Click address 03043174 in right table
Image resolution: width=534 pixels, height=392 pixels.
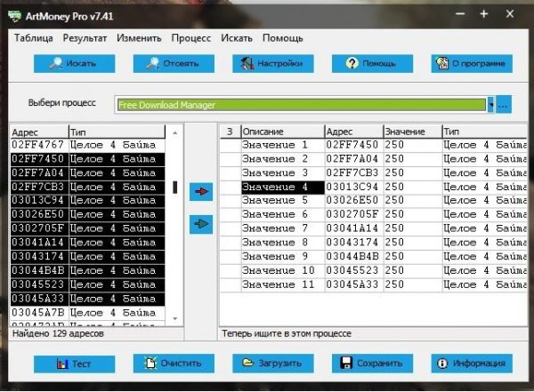(x=352, y=243)
